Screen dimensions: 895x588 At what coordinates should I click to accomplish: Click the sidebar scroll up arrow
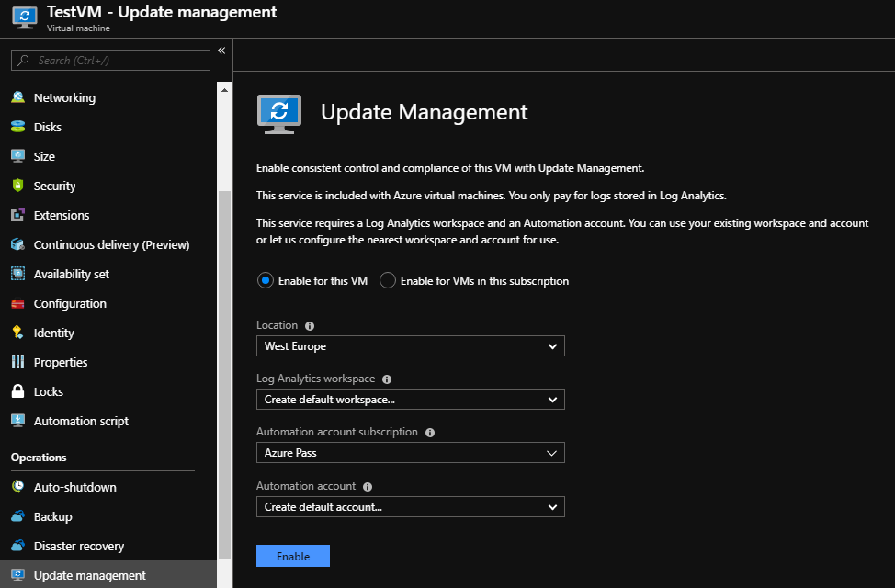[225, 90]
